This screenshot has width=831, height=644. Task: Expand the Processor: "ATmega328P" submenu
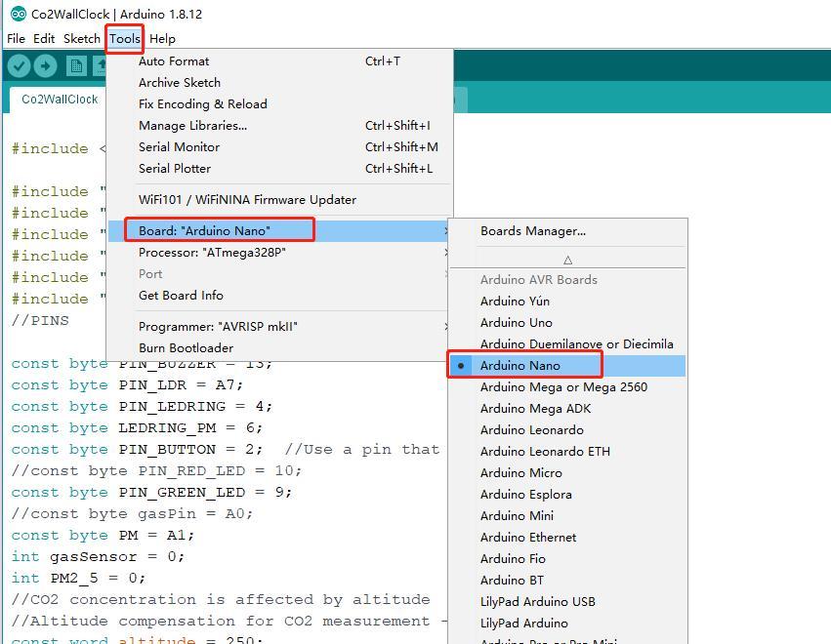(x=280, y=253)
